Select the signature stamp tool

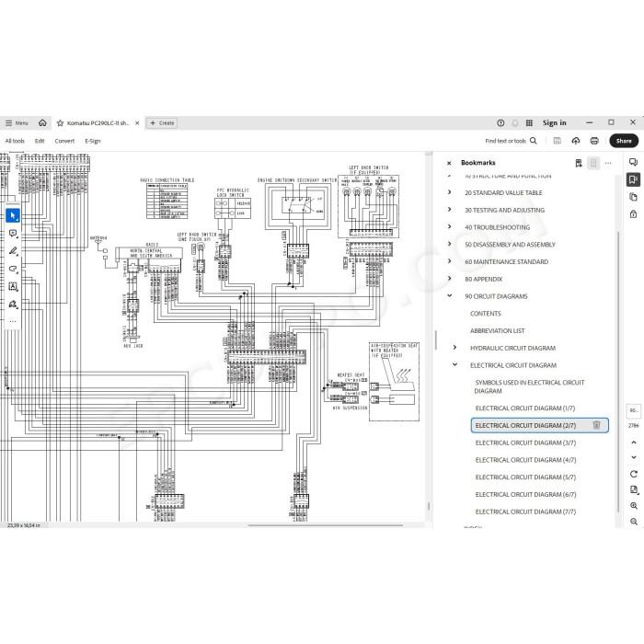pos(13,305)
